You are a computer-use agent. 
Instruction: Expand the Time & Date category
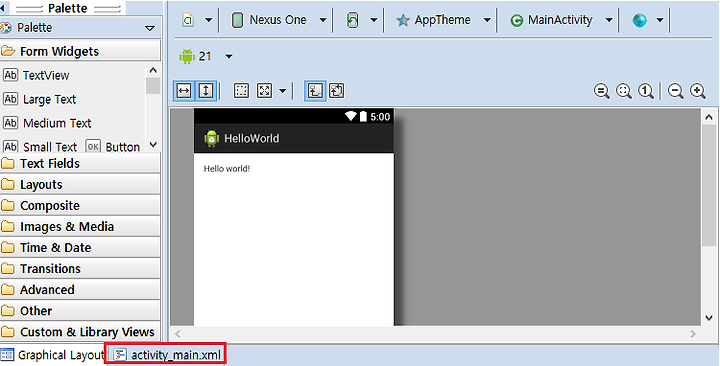[x=80, y=248]
